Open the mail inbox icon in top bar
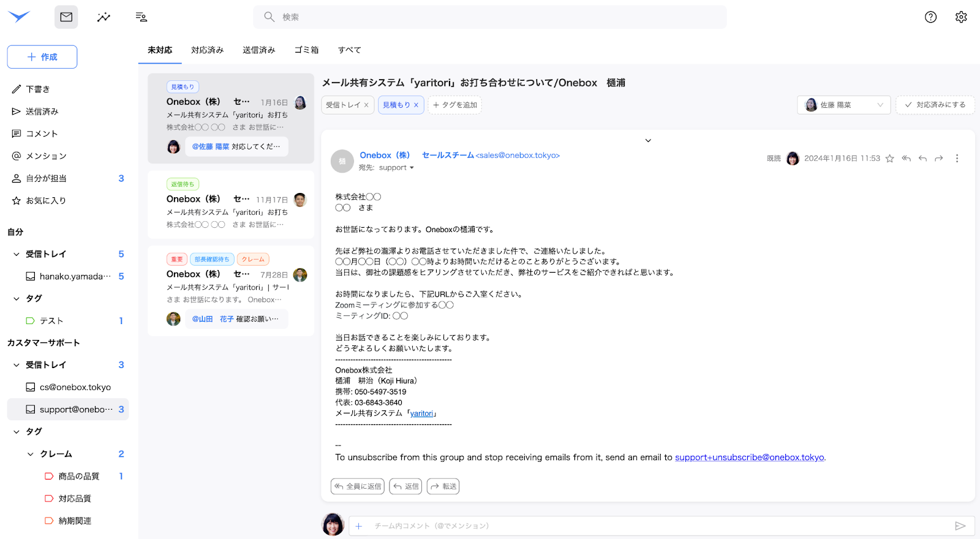The width and height of the screenshot is (980, 539). pyautogui.click(x=66, y=17)
